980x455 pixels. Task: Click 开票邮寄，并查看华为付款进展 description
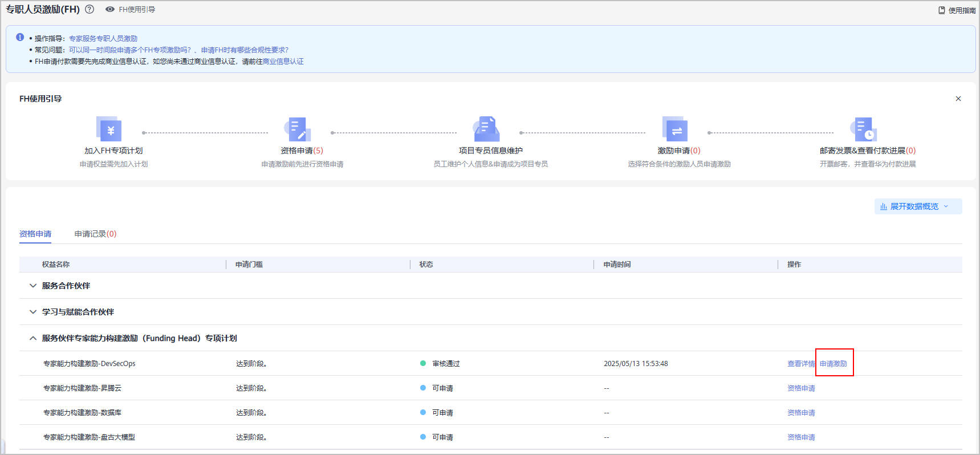[x=868, y=164]
